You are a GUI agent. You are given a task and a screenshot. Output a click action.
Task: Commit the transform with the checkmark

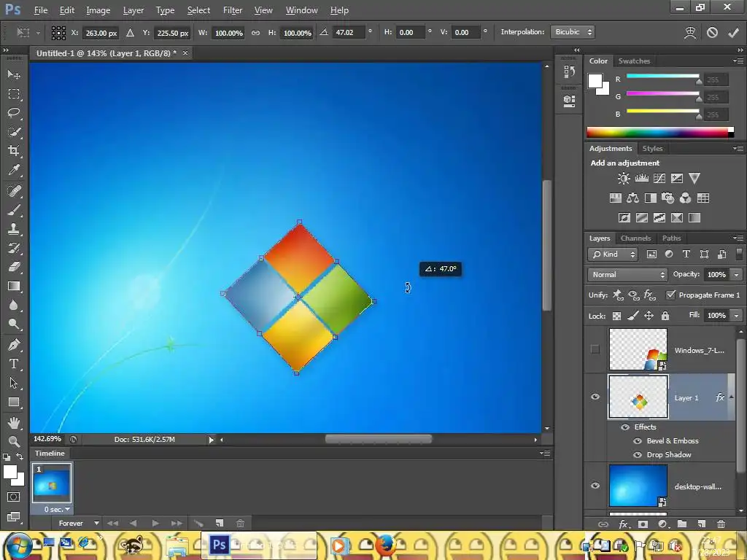pyautogui.click(x=733, y=32)
